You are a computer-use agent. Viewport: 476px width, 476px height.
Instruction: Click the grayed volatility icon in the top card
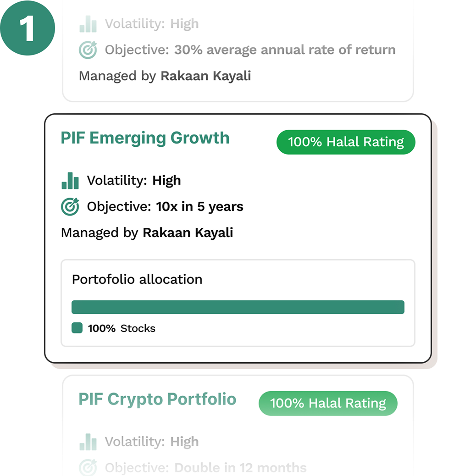pyautogui.click(x=88, y=24)
